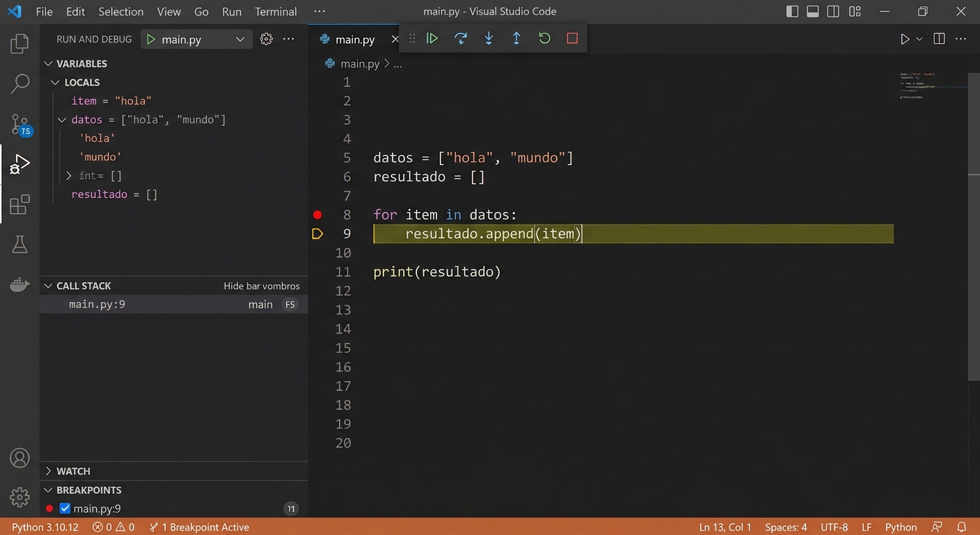Toggle primary side bar layout icon
980x535 pixels.
point(792,11)
